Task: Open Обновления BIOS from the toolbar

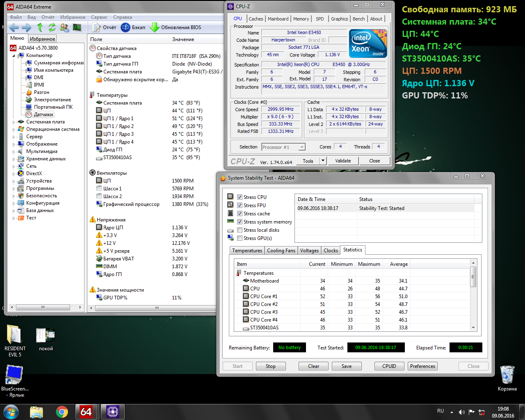Action: (175, 27)
